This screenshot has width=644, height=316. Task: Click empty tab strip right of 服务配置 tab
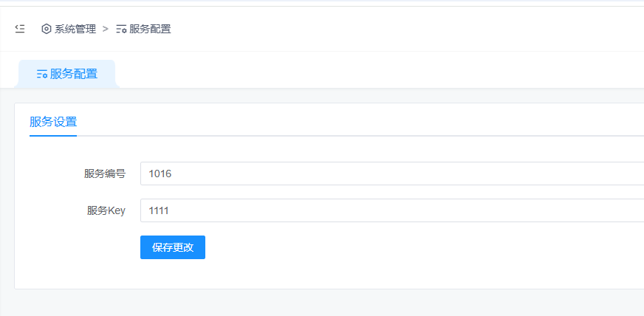point(369,74)
